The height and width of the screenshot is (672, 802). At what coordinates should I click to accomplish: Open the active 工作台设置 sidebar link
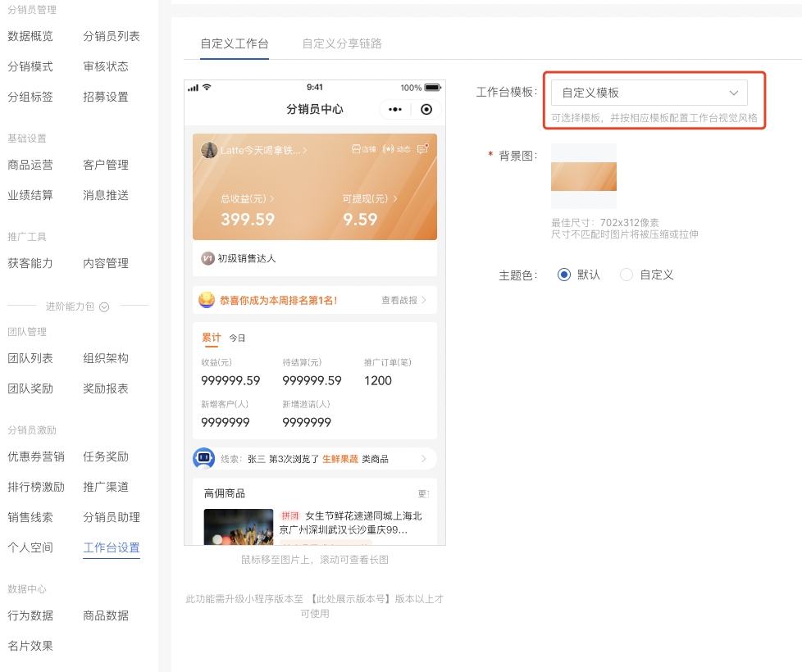pos(112,547)
